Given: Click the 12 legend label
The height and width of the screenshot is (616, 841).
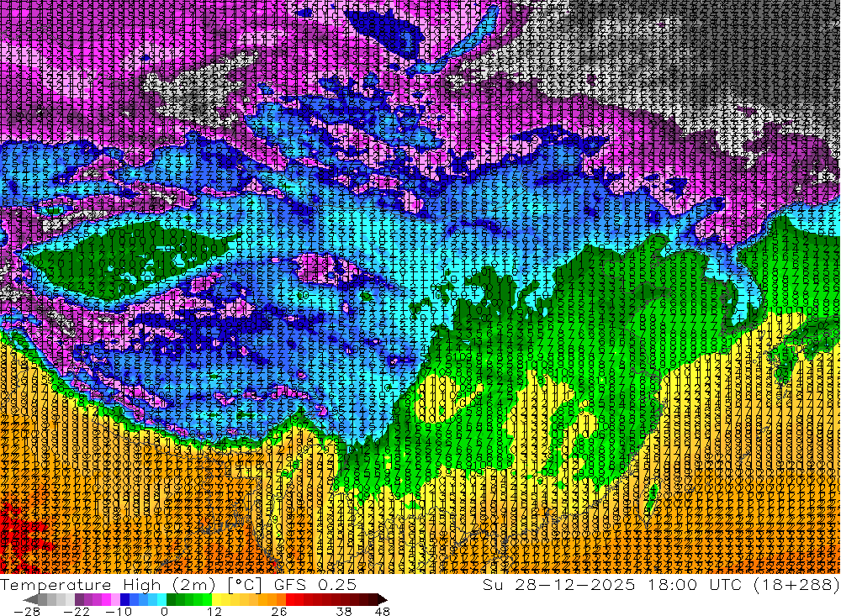Looking at the screenshot, I should (x=214, y=612).
